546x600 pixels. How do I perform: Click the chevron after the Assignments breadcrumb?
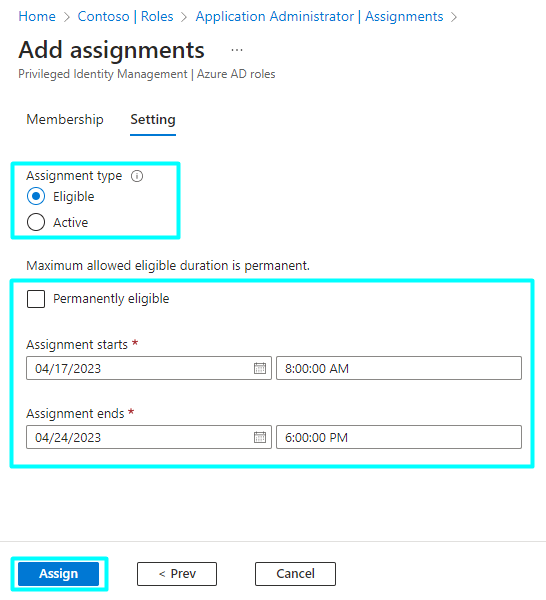pyautogui.click(x=454, y=17)
